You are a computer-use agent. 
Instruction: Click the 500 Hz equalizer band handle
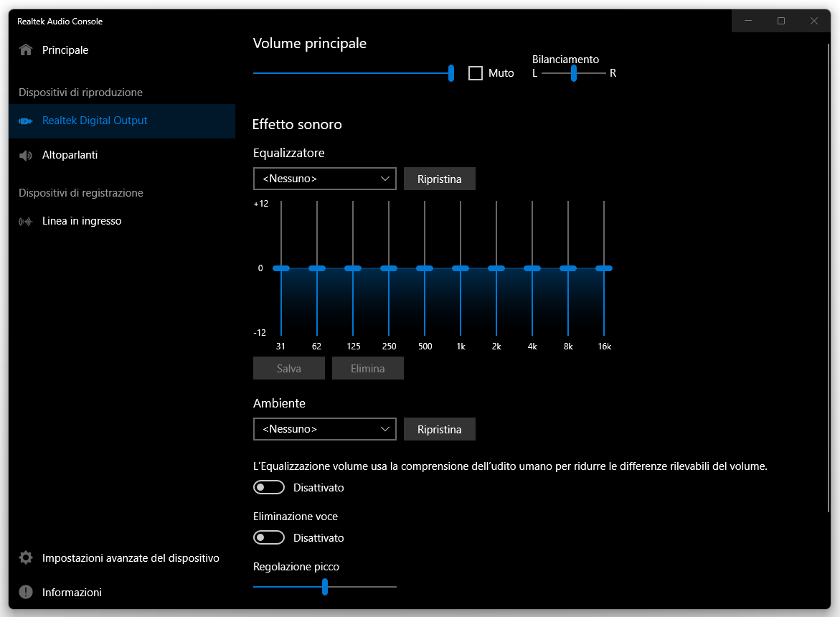pos(425,268)
